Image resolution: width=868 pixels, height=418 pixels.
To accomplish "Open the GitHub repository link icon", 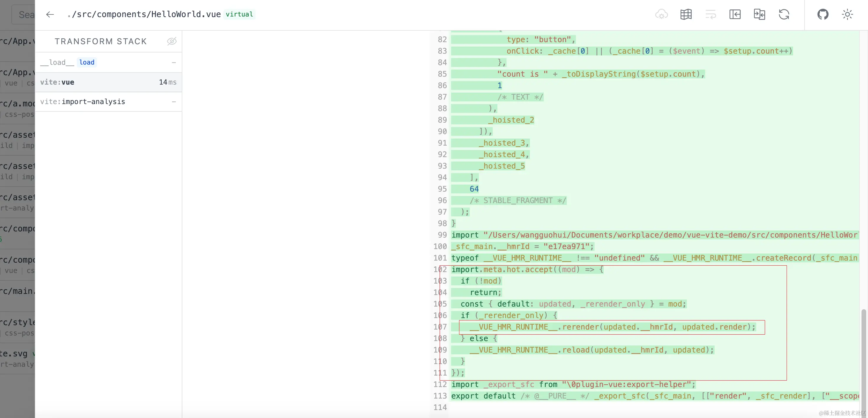I will pyautogui.click(x=823, y=14).
